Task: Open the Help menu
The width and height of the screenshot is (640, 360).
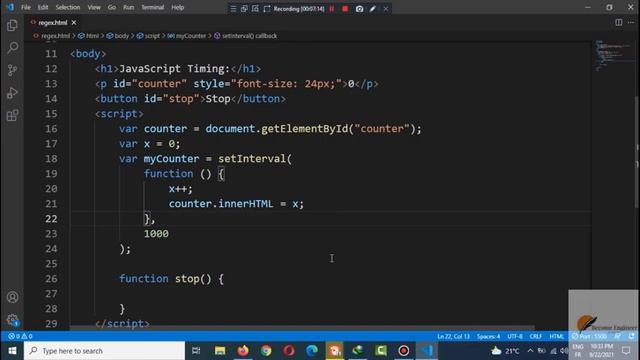Action: pyautogui.click(x=178, y=7)
